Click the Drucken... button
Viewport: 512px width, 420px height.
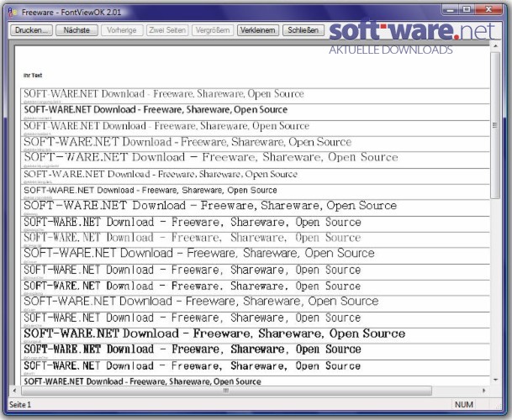(31, 30)
